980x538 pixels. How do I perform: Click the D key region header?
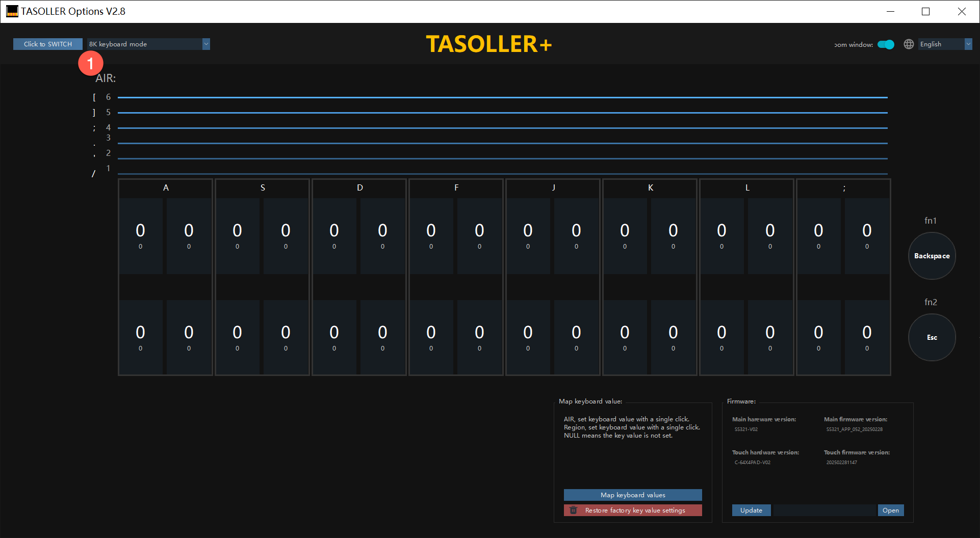pos(359,188)
